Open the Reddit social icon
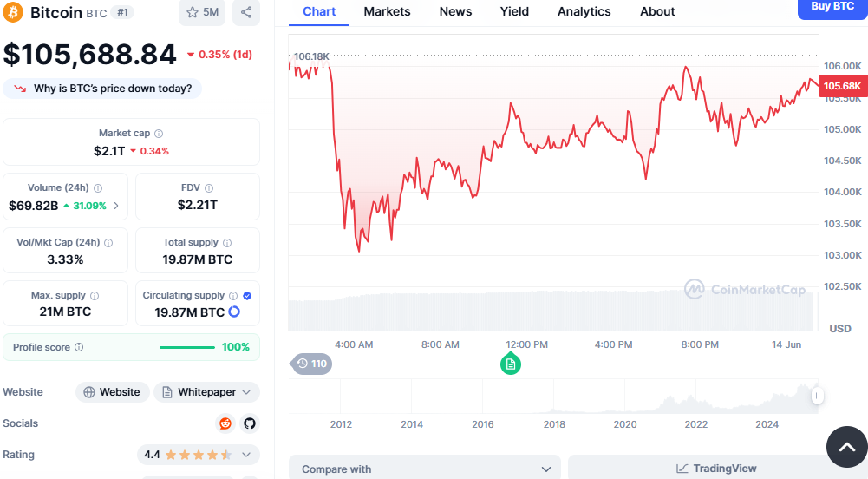This screenshot has height=479, width=868. 225,423
